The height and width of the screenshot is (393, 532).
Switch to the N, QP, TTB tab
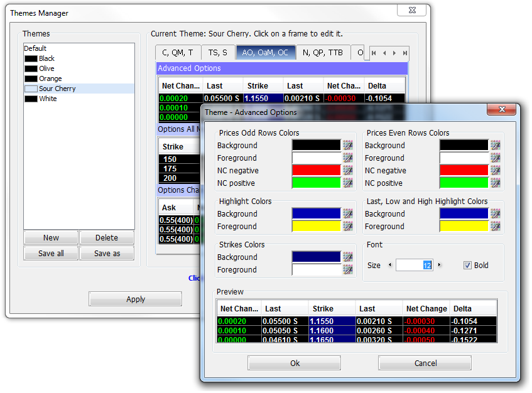coord(323,53)
